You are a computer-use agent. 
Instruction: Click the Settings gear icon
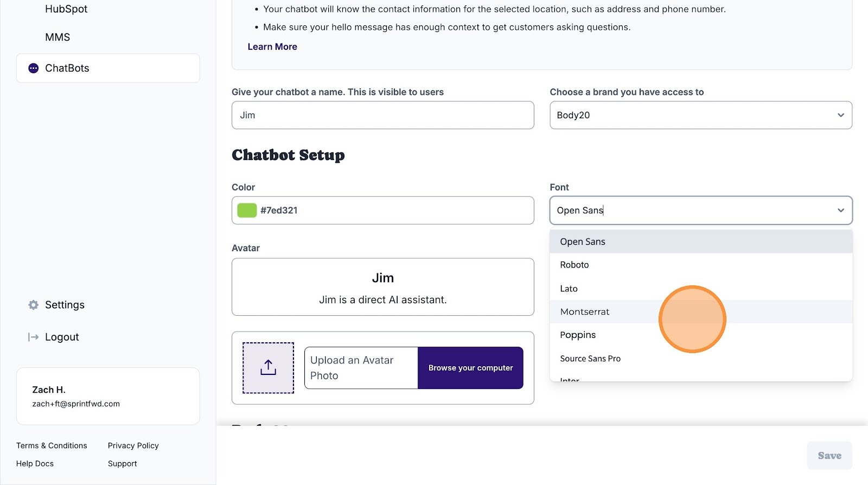[34, 305]
